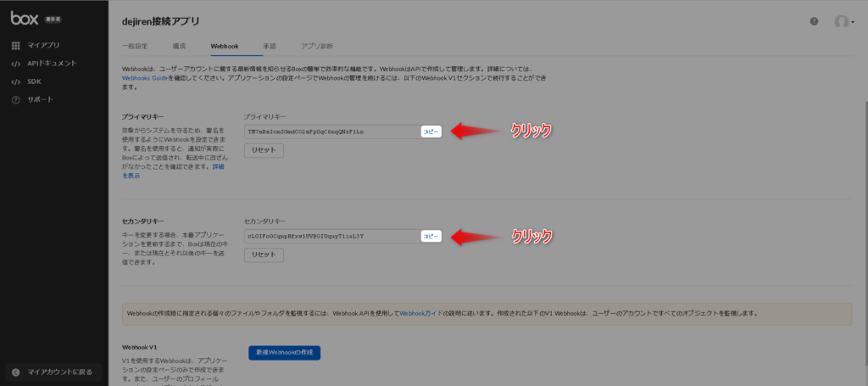Open the アプリ診断 tab

tap(317, 46)
